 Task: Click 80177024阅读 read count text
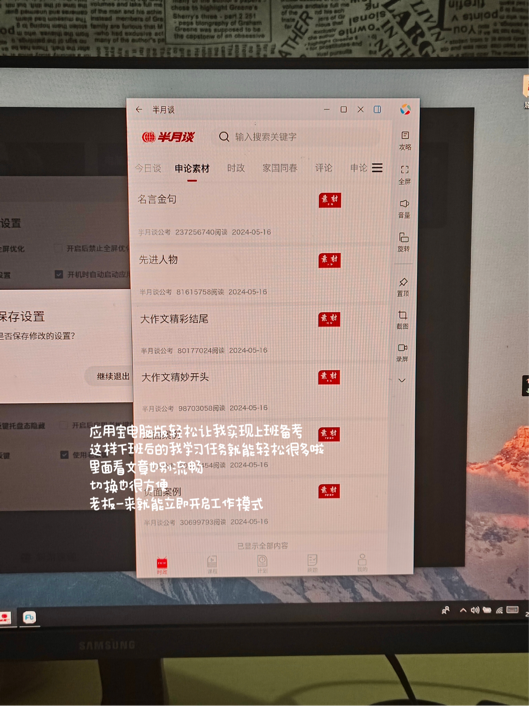[201, 350]
